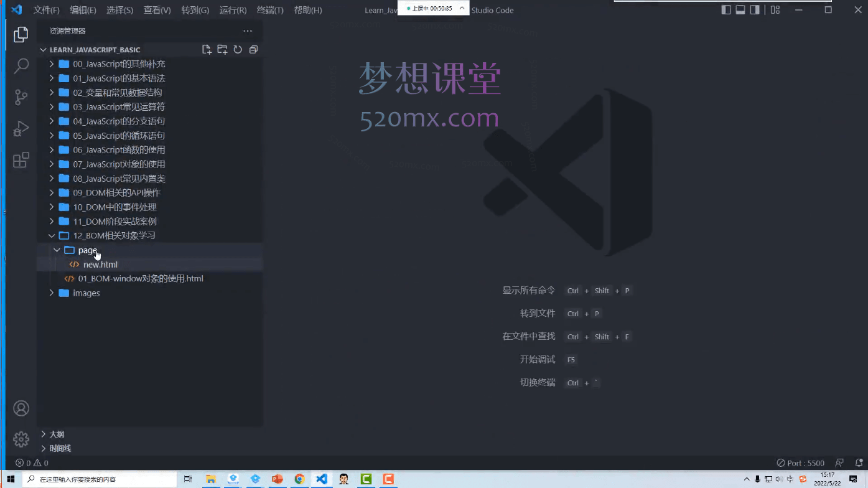Click the taskbar search box

pos(100,479)
